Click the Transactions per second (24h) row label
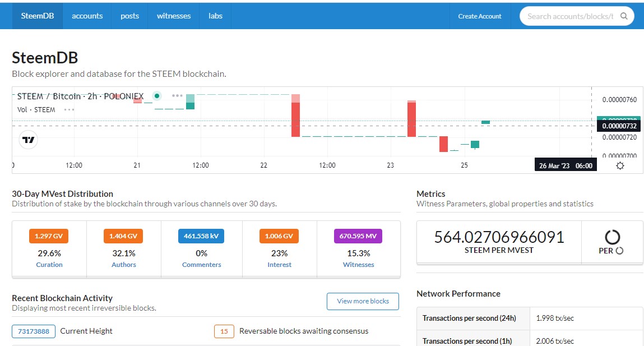This screenshot has width=644, height=346. tap(469, 318)
